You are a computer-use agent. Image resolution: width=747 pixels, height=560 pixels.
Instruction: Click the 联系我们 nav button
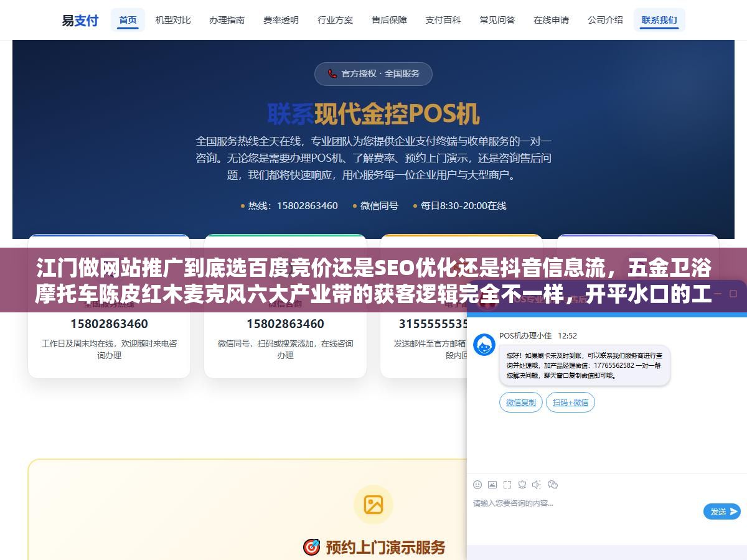tap(659, 20)
